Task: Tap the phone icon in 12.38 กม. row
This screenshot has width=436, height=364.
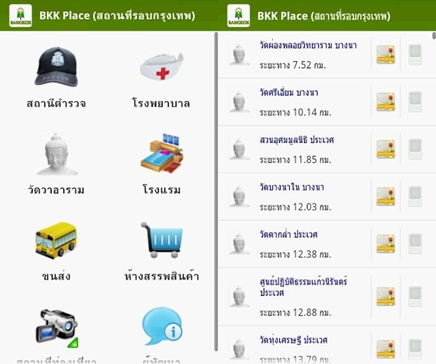Action: [415, 244]
